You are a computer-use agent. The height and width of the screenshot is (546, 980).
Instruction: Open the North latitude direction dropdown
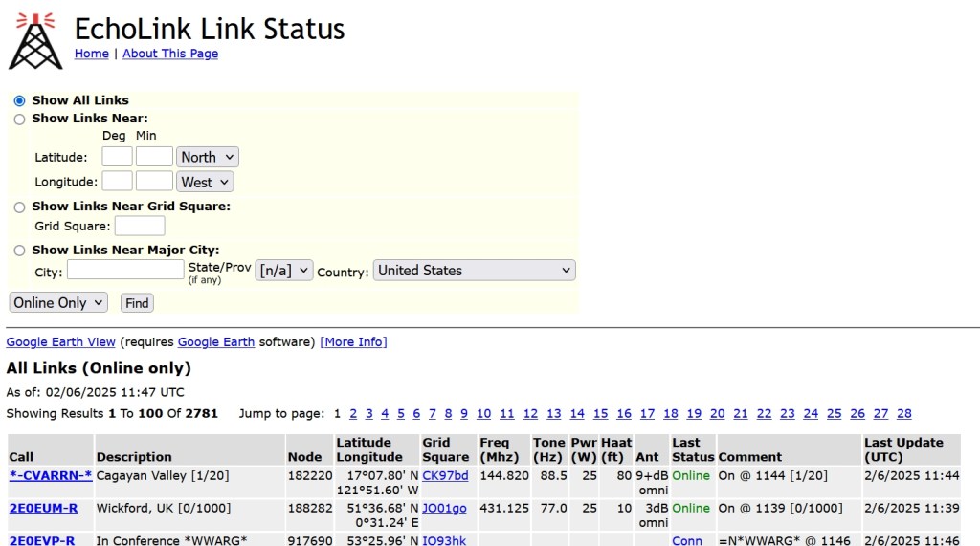pyautogui.click(x=208, y=157)
